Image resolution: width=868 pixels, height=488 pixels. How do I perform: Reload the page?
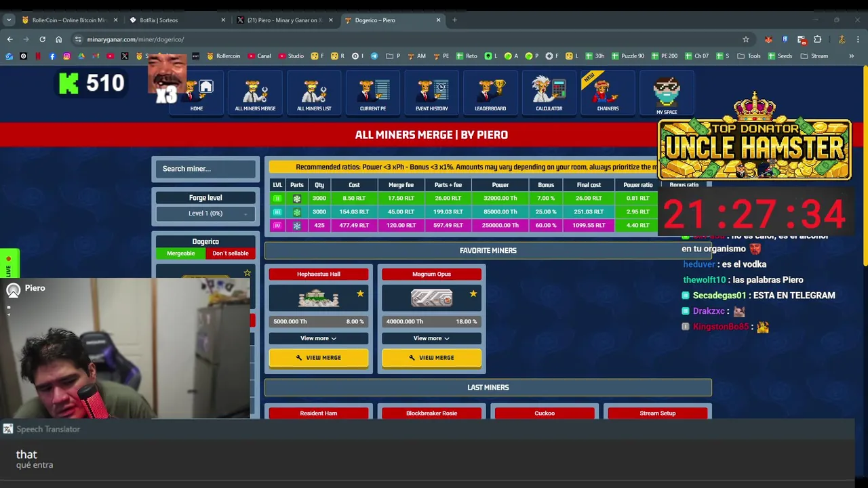42,39
